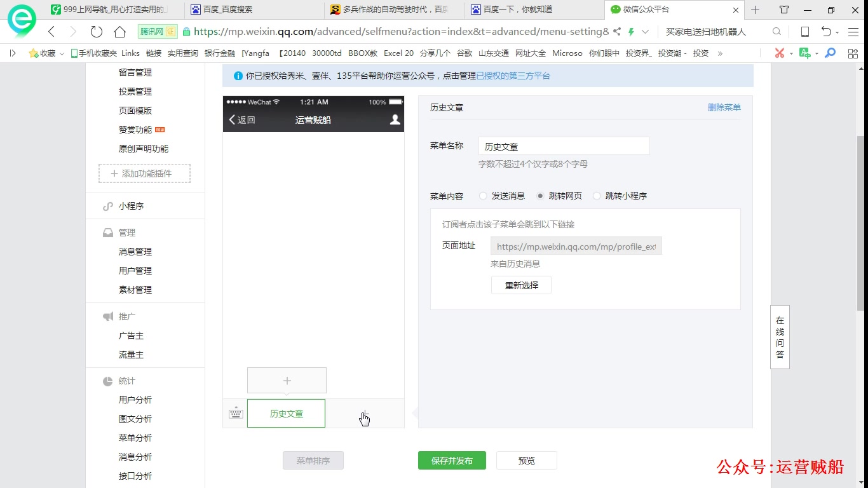This screenshot has height=488, width=868.
Task: Switch to the 百度一下，你就知道 tab
Action: tap(534, 10)
